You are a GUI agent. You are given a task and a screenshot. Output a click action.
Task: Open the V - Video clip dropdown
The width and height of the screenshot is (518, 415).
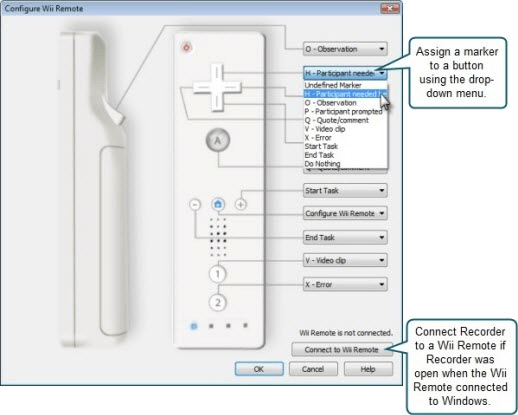tap(345, 260)
